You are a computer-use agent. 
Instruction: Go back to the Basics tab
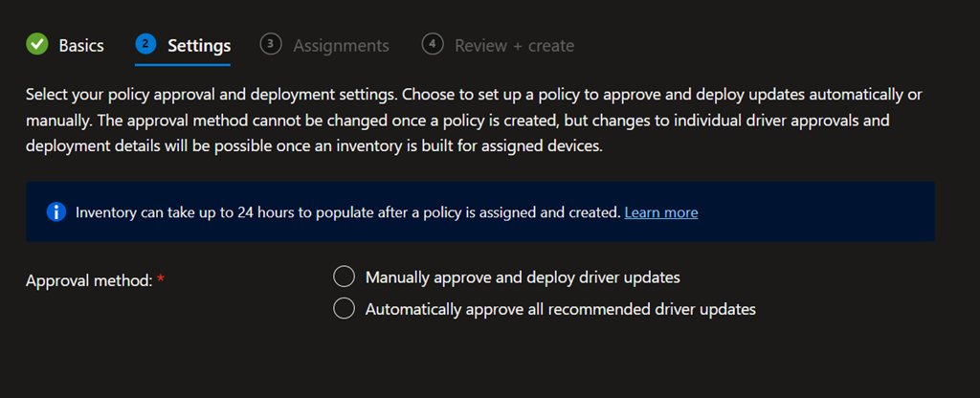(81, 45)
